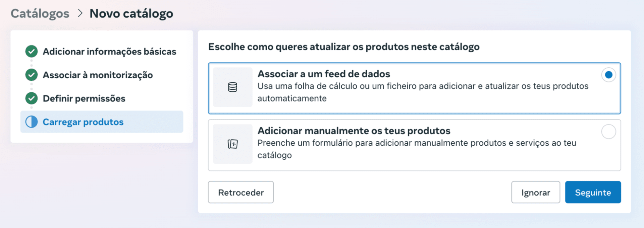644x228 pixels.
Task: Click half-filled circle icon for Carregar produtos
Action: click(32, 122)
